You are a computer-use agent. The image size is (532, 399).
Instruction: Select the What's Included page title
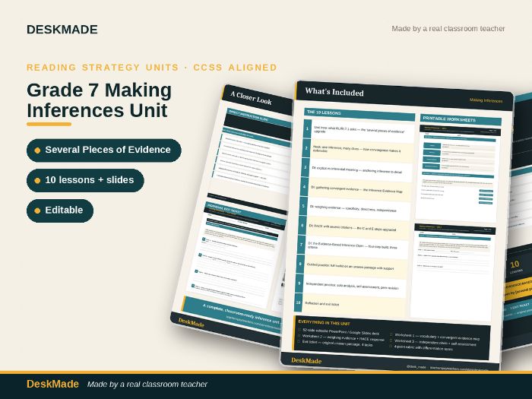point(334,92)
